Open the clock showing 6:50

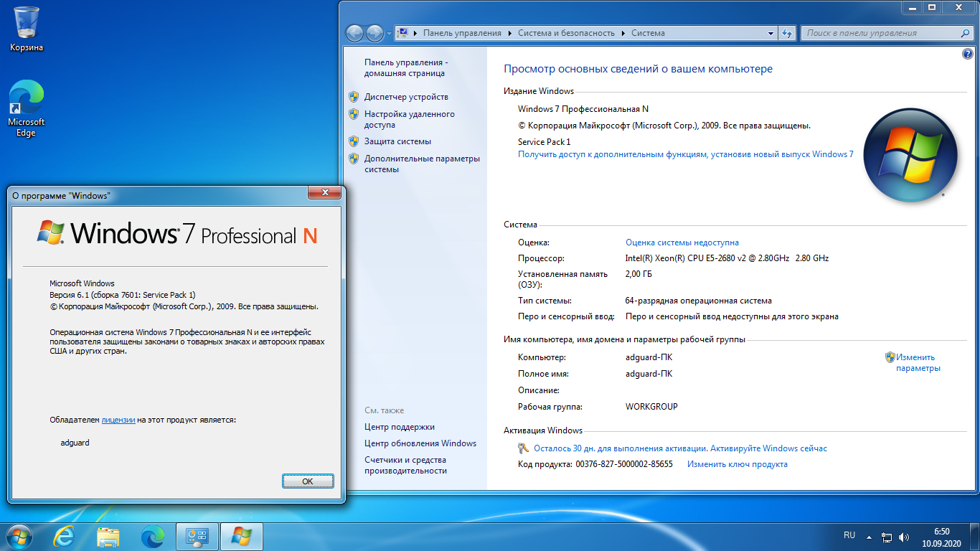tap(942, 537)
